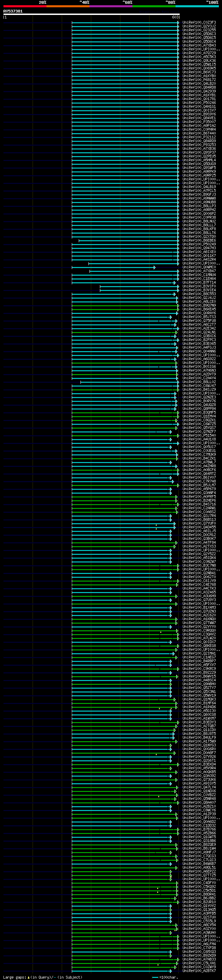Open hit UniRef100_B9Q7N9
This screenshot has height=980, width=222.
[x=199, y=305]
